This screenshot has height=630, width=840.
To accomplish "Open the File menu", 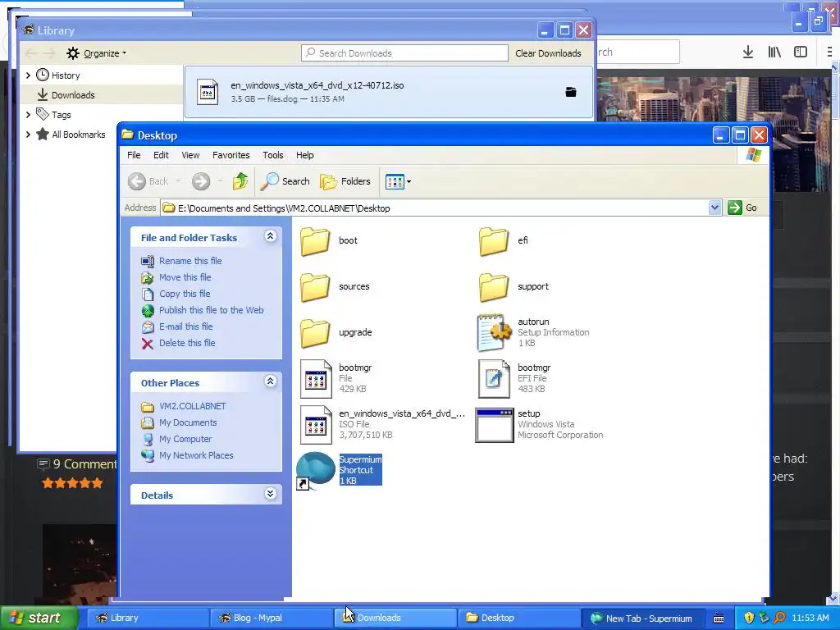I will tap(134, 155).
